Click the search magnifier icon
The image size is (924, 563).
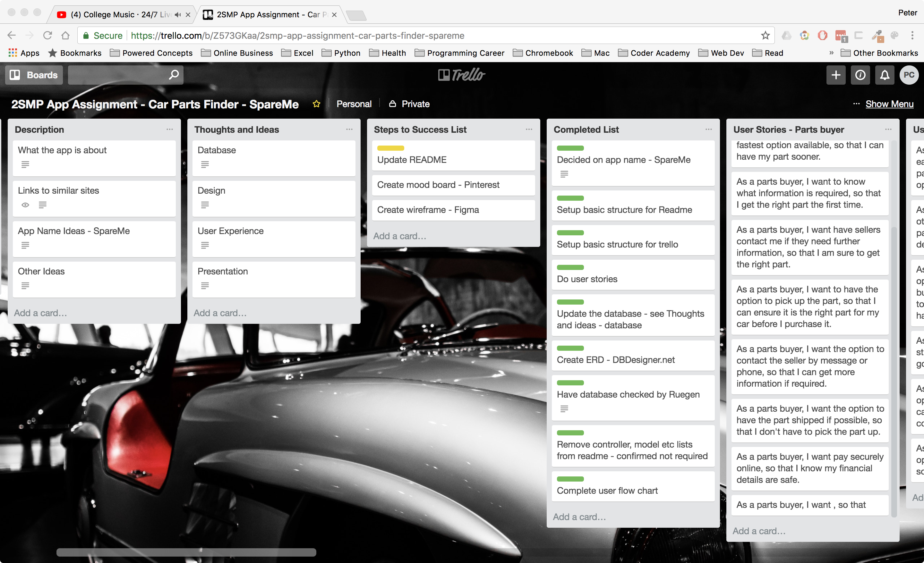pyautogui.click(x=174, y=75)
